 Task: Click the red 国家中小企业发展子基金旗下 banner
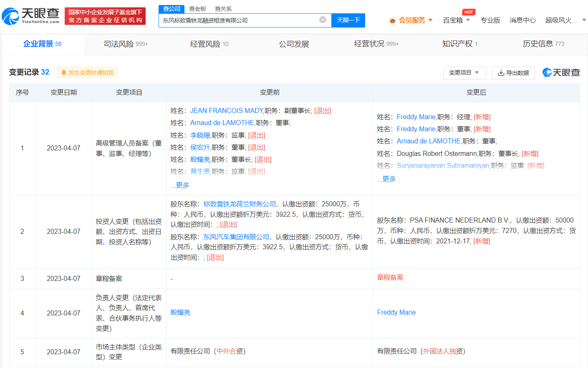(105, 16)
